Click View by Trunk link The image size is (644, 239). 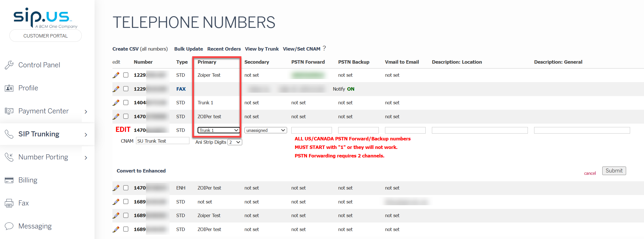click(262, 49)
